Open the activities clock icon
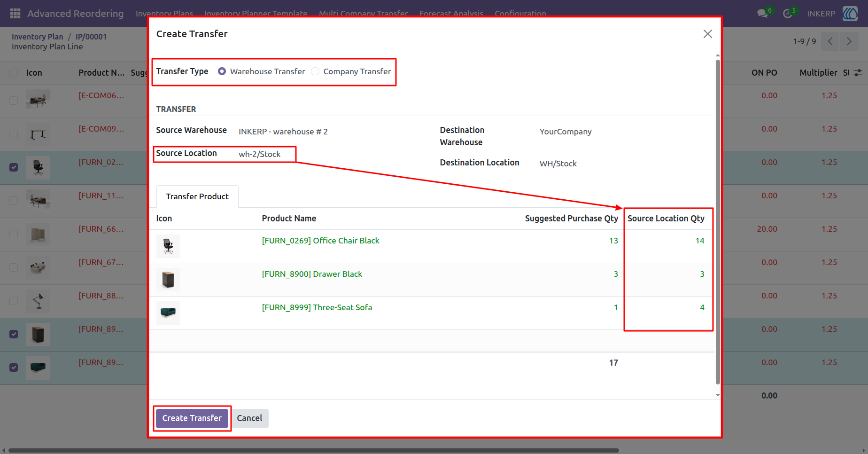868x454 pixels. click(788, 14)
